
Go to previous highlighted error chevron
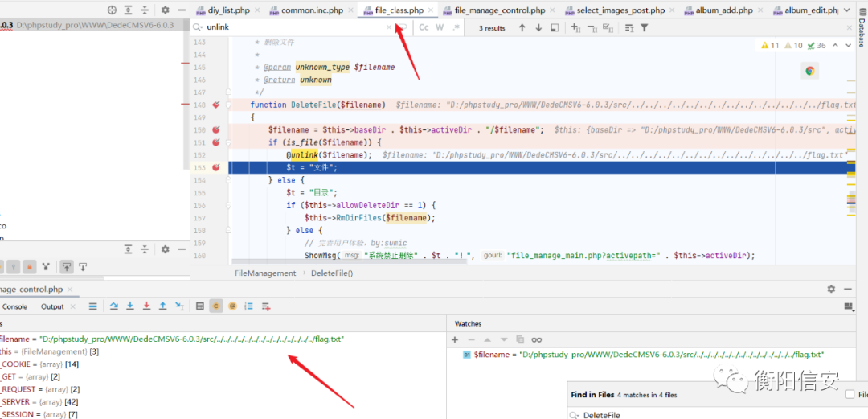tap(835, 46)
